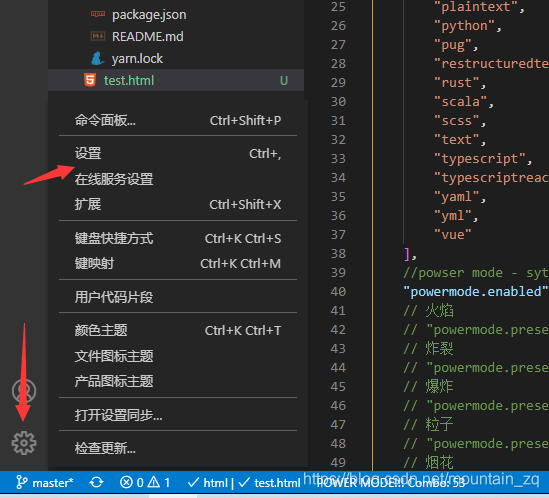
Task: Click the "scala" string in the editor
Action: click(x=460, y=102)
